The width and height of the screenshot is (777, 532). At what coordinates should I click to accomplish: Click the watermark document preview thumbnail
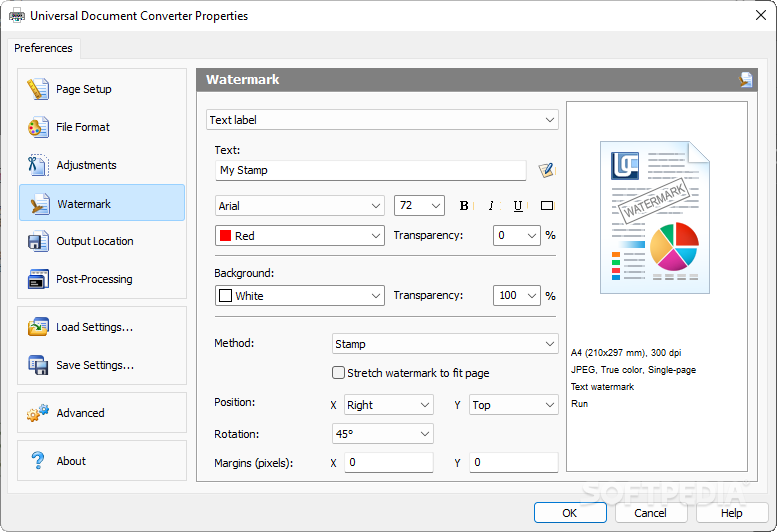[655, 217]
